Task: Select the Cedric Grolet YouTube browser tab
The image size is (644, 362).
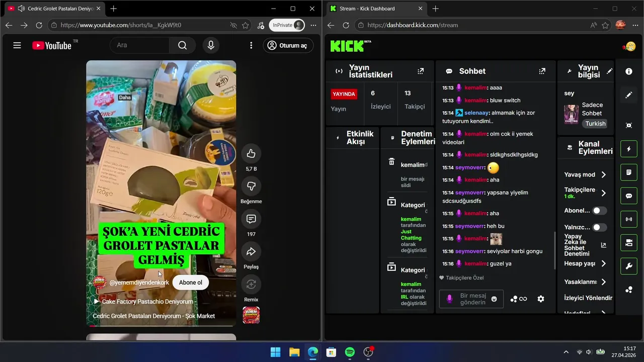Action: pyautogui.click(x=54, y=9)
